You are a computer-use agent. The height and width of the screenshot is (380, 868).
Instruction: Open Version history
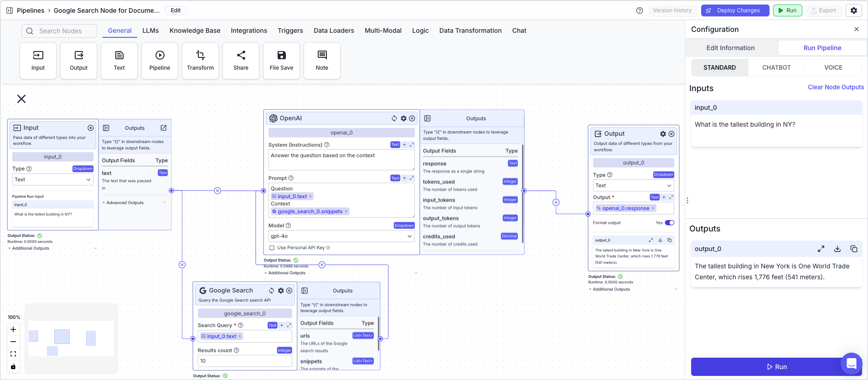672,10
